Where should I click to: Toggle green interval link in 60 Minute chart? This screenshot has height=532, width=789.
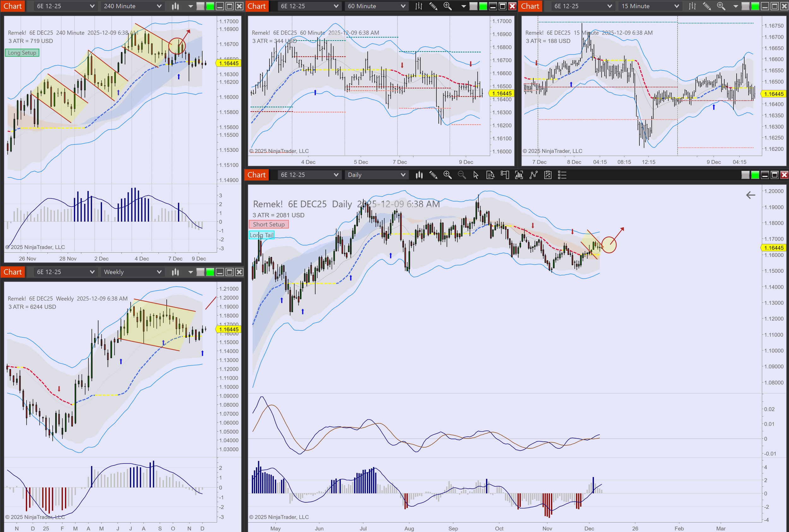pyautogui.click(x=483, y=6)
